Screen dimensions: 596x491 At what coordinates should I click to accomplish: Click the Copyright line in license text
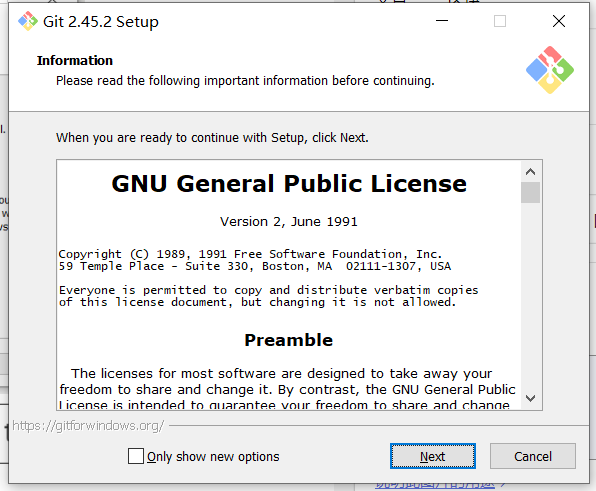(250, 254)
